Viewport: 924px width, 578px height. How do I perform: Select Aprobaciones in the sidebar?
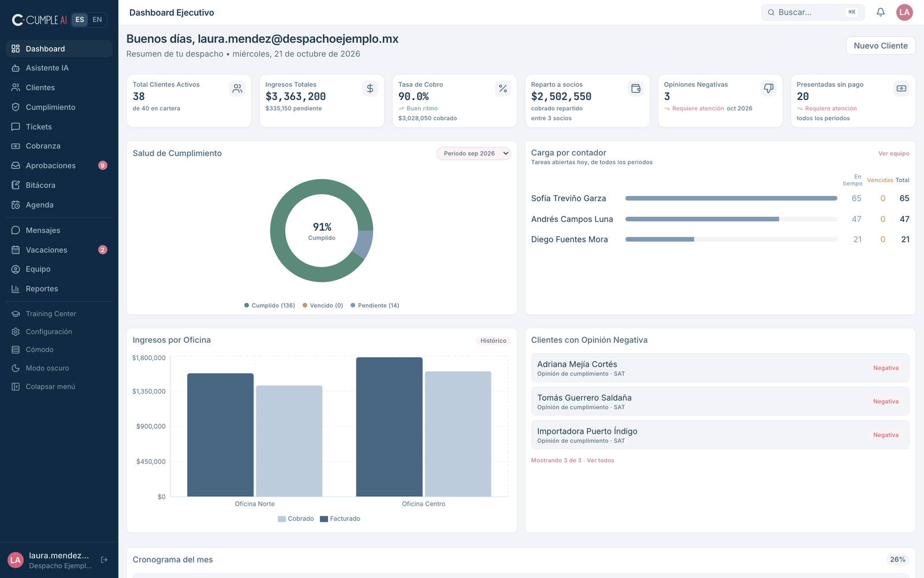click(59, 165)
